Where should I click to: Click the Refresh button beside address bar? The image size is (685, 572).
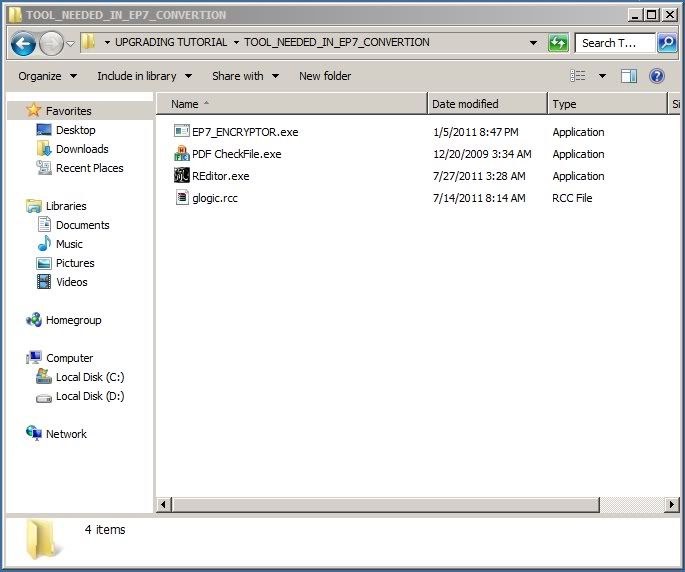(x=559, y=43)
